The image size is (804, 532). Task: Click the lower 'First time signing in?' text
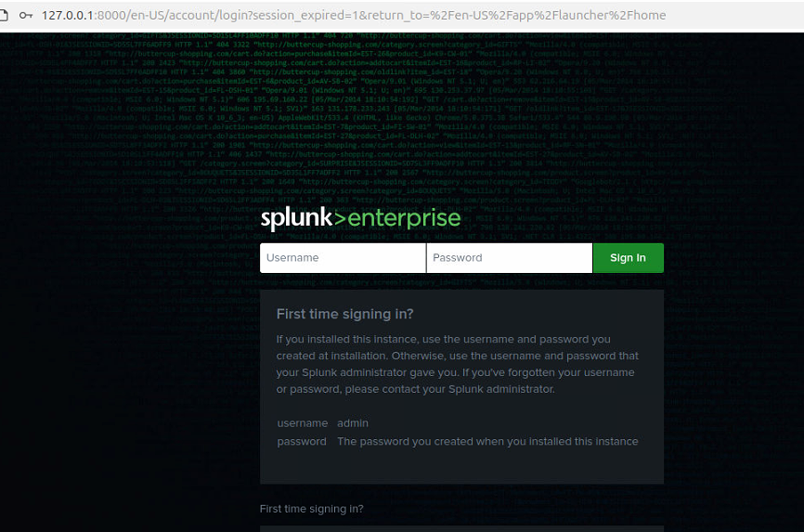312,509
